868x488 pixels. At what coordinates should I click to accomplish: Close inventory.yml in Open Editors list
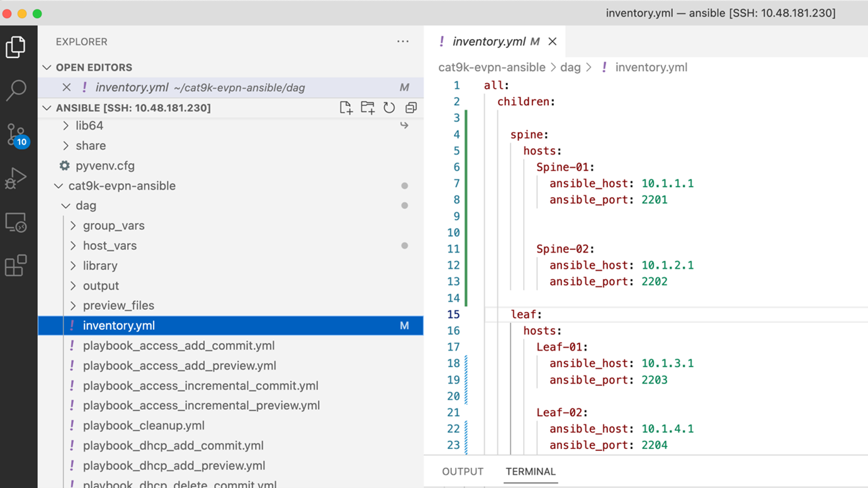(x=66, y=88)
